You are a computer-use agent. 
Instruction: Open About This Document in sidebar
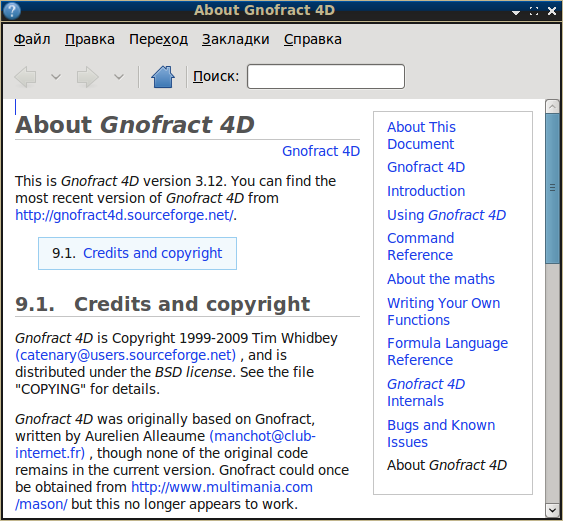[421, 135]
